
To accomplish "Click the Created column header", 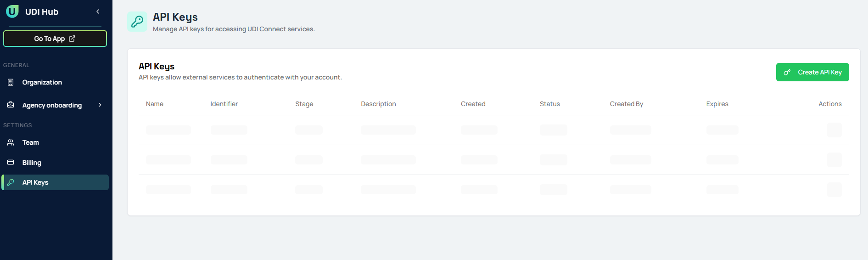I will point(473,104).
